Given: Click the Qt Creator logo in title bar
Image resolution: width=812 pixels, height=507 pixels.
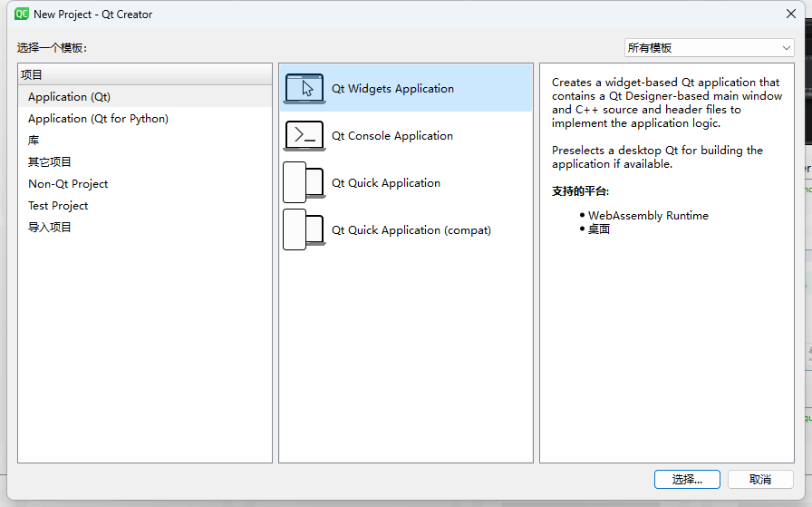Looking at the screenshot, I should click(x=22, y=14).
